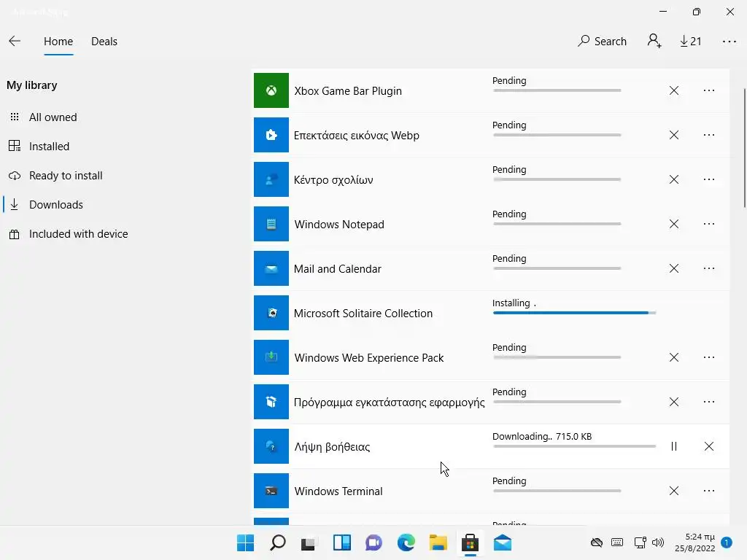Click the Xbox Game Bar Plugin icon

tap(271, 90)
